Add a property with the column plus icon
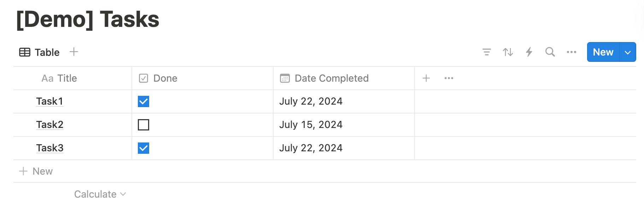 [426, 78]
